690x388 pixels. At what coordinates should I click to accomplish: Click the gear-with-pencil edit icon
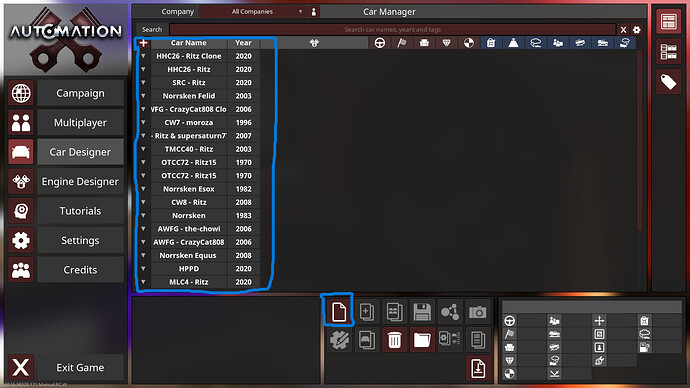pos(338,340)
